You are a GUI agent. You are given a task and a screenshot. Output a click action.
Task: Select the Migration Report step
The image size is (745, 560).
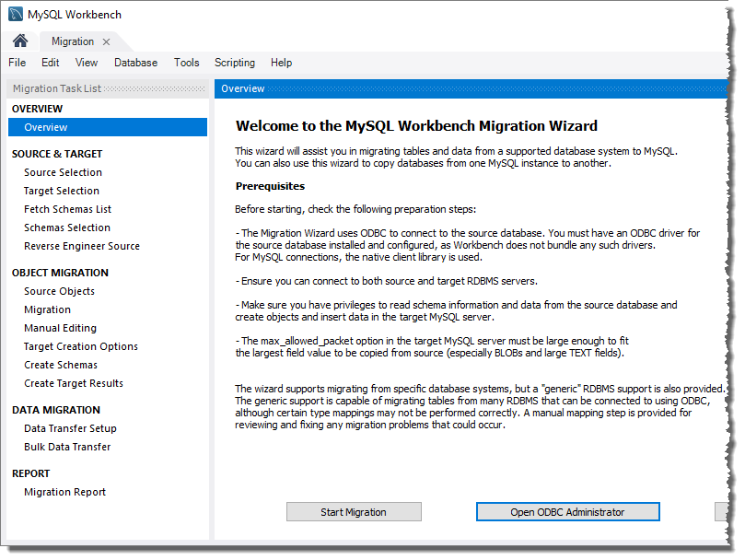[x=64, y=492]
